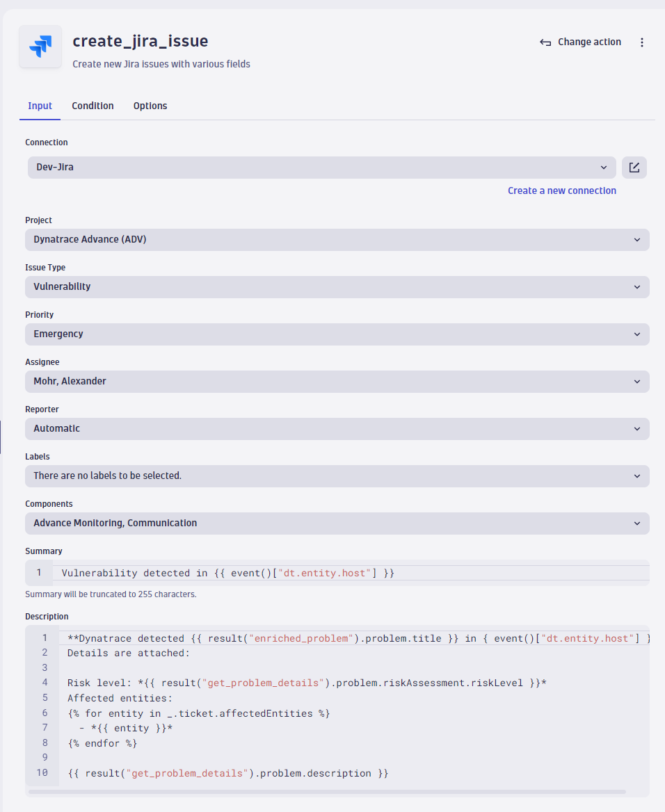This screenshot has height=812, width=665.
Task: Click the edit connection icon
Action: [634, 168]
